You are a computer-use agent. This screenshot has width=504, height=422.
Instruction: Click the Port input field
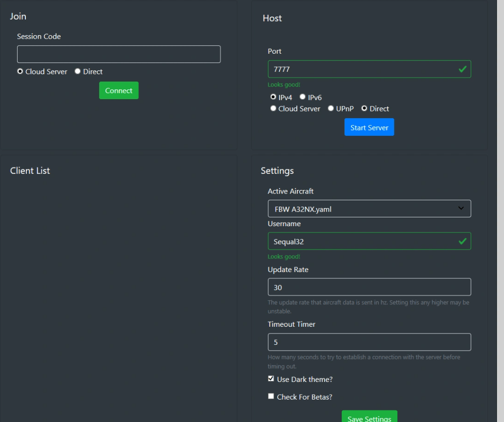362,69
